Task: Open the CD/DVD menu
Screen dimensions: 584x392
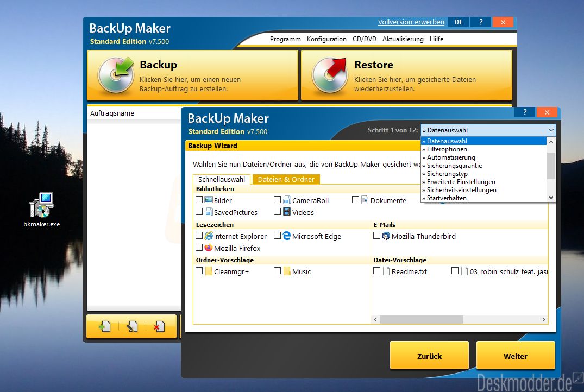Action: click(x=365, y=39)
